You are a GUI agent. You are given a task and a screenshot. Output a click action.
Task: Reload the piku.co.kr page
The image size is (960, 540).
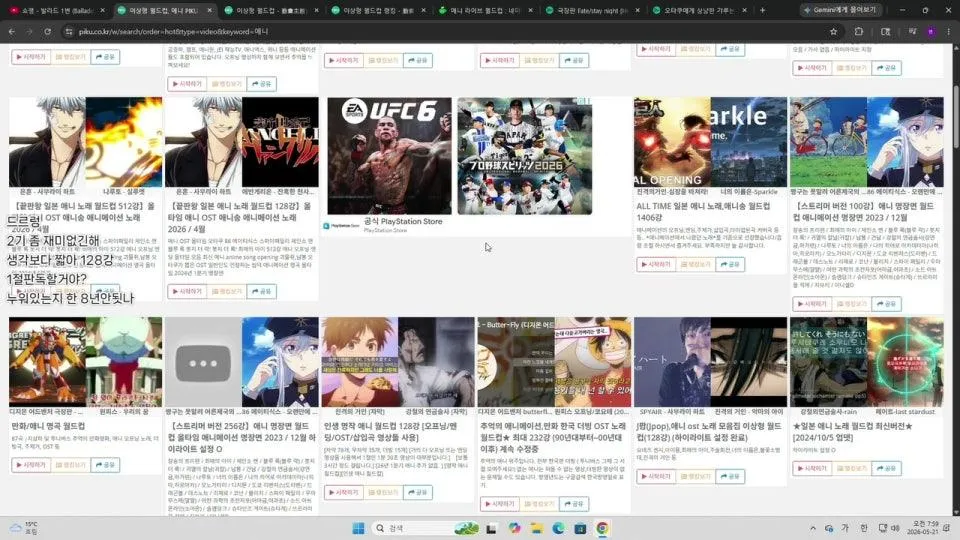point(47,31)
